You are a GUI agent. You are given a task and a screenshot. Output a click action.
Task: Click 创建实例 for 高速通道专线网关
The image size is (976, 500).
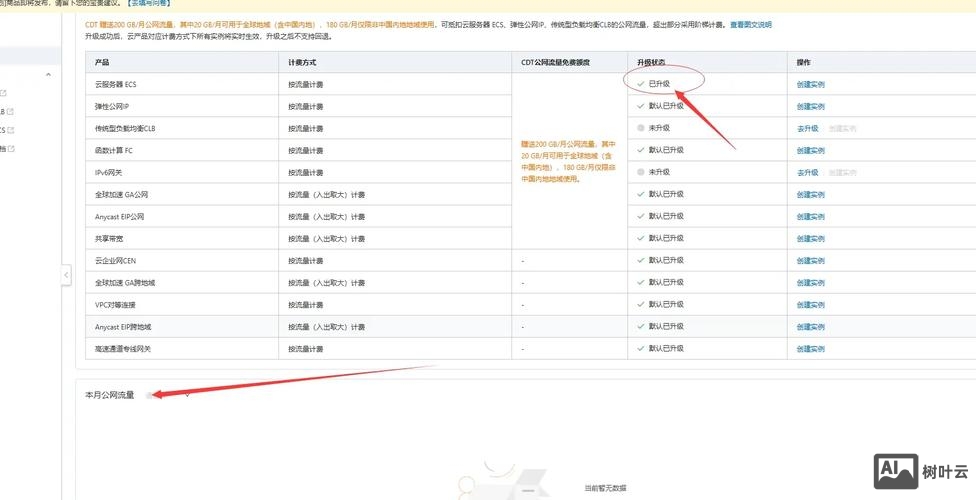[810, 349]
